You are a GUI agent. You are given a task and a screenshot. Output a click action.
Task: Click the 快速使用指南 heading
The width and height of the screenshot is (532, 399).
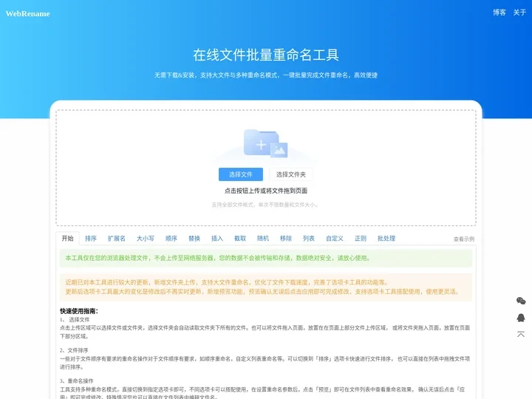(x=79, y=311)
